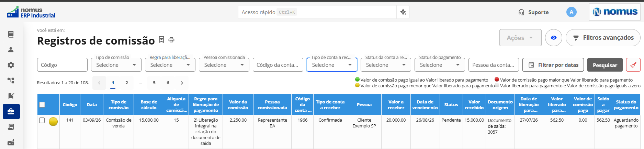Expand the Status do pagamento dropdown
This screenshot has width=644, height=149.
tap(440, 65)
